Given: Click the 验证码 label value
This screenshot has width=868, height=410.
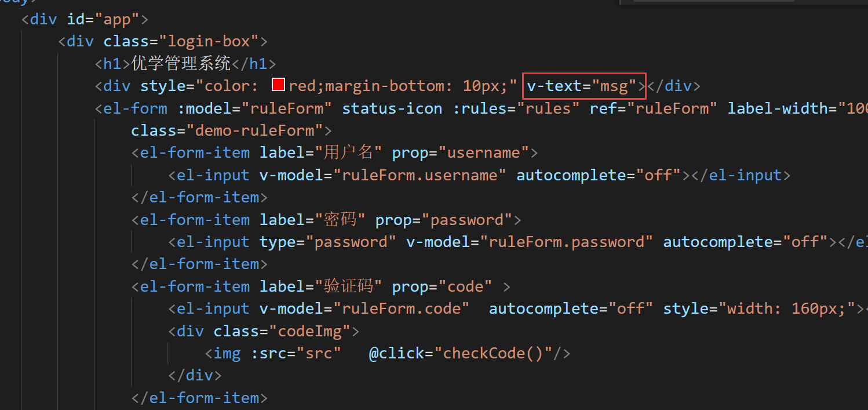Looking at the screenshot, I should point(349,286).
